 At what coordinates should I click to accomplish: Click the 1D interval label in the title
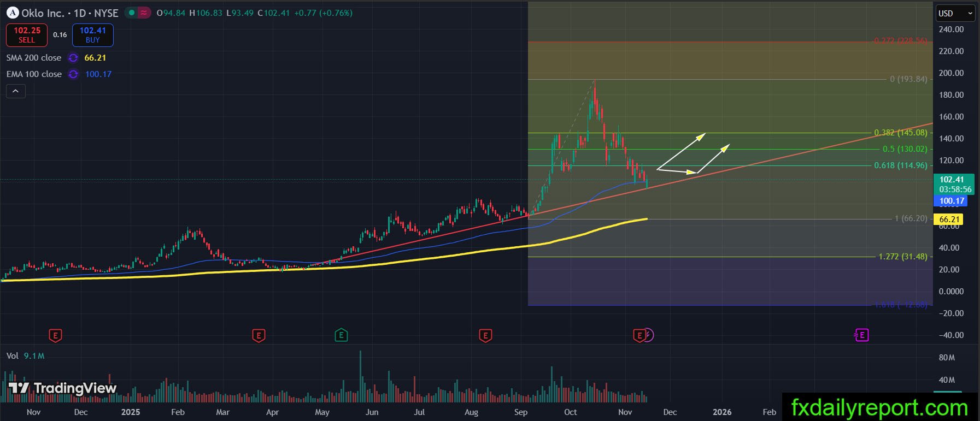pyautogui.click(x=80, y=13)
